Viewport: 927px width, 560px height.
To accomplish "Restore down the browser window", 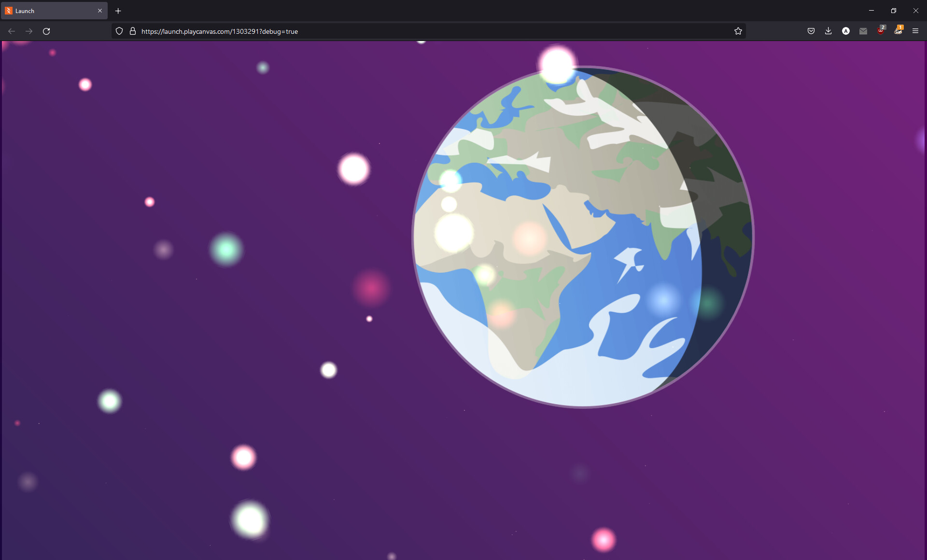I will (x=894, y=11).
